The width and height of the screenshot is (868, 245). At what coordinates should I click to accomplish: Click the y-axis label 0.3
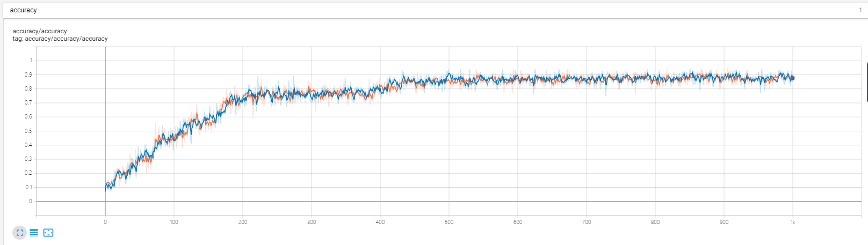28,159
